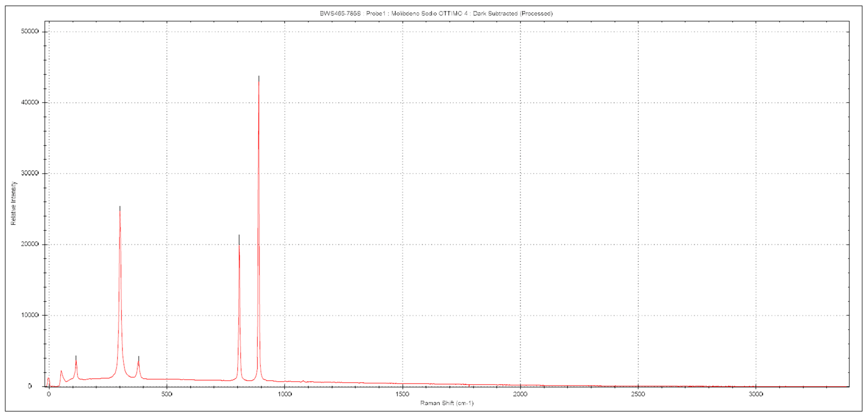Click the 'Relative Intensity' y-axis label

[x=13, y=203]
